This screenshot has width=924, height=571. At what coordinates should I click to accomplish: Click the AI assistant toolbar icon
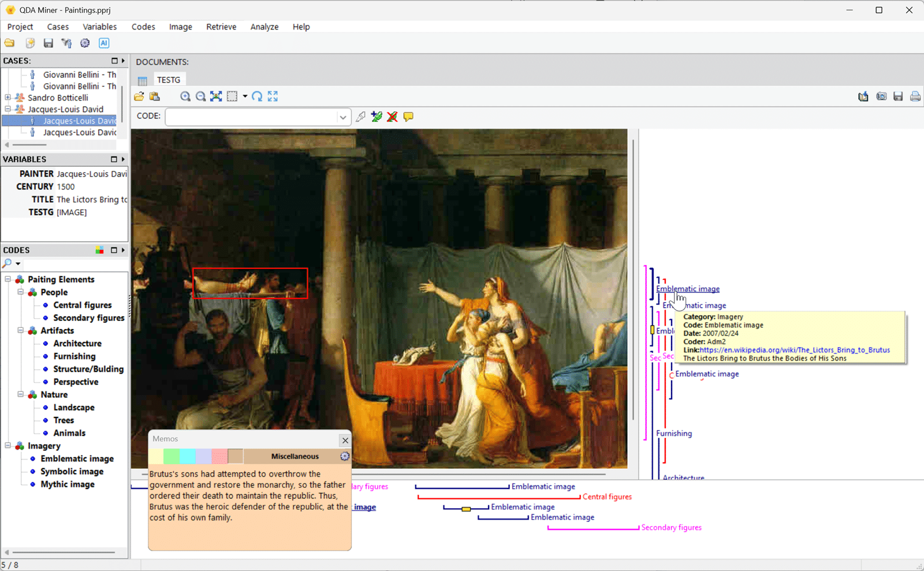point(104,43)
